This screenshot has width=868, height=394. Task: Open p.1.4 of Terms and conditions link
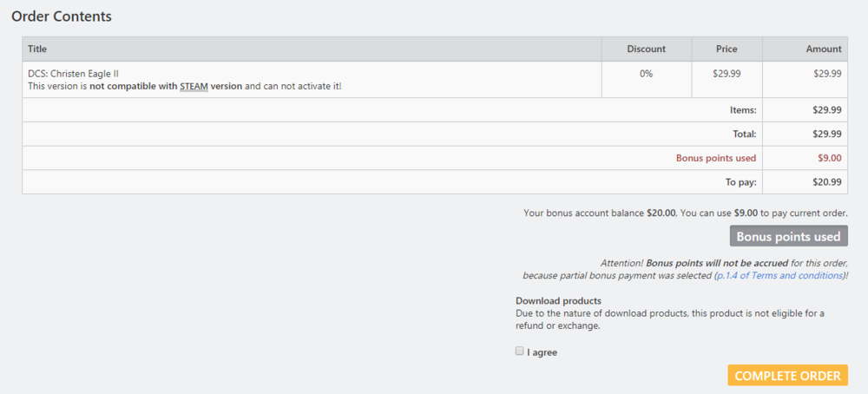coord(779,275)
